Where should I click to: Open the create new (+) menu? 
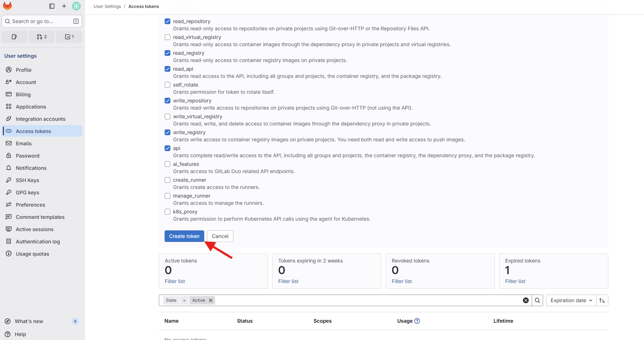[64, 6]
